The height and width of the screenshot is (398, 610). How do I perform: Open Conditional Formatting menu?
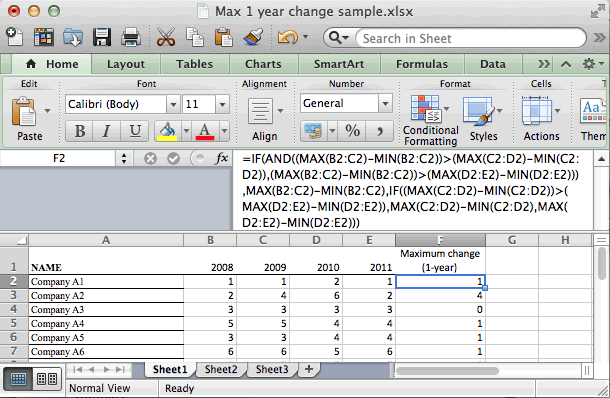pos(430,121)
